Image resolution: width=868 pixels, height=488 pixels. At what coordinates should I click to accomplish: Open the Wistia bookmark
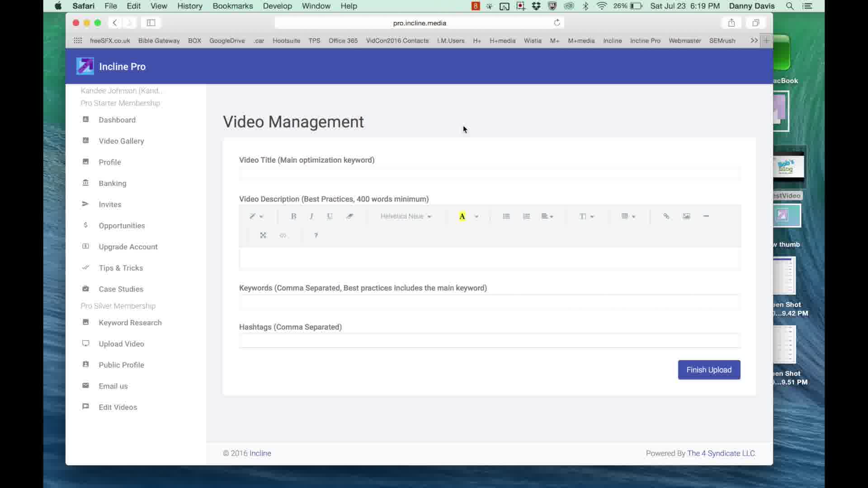[533, 41]
